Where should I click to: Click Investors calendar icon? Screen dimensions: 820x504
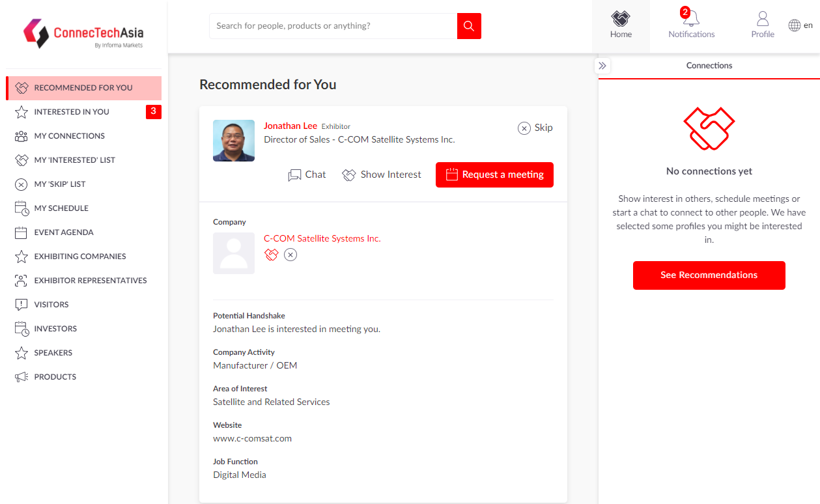coord(21,329)
